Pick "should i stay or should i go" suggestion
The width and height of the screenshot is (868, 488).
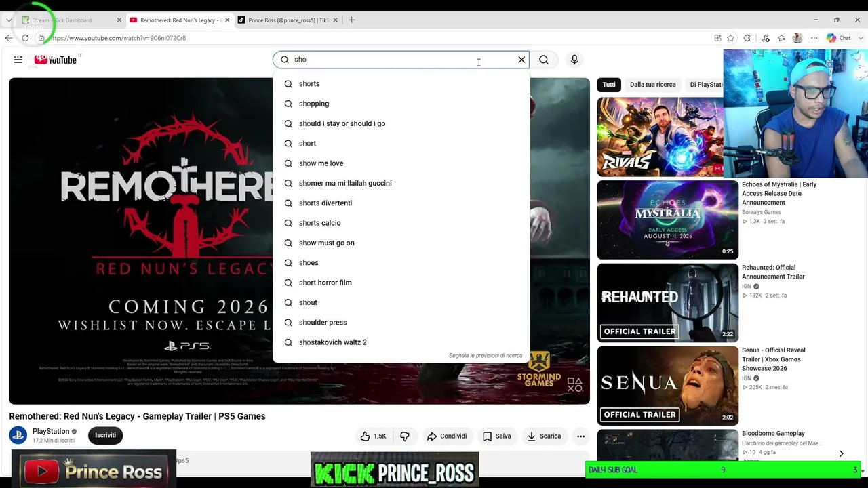(x=401, y=123)
